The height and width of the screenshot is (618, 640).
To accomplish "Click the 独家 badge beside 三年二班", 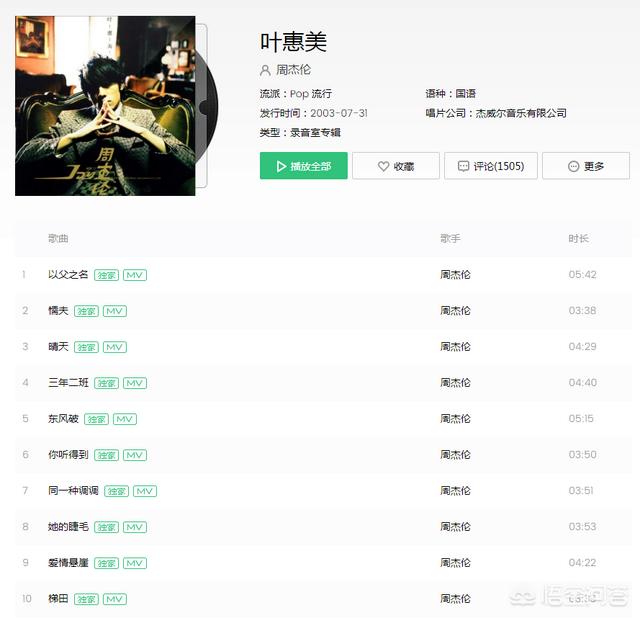I will tap(107, 383).
